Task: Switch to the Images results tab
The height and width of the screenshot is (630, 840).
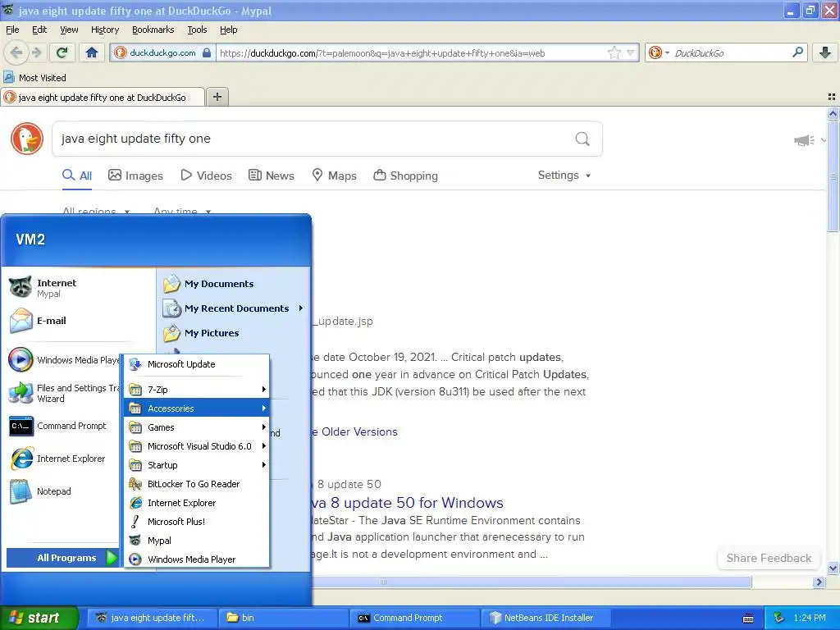Action: pyautogui.click(x=135, y=176)
